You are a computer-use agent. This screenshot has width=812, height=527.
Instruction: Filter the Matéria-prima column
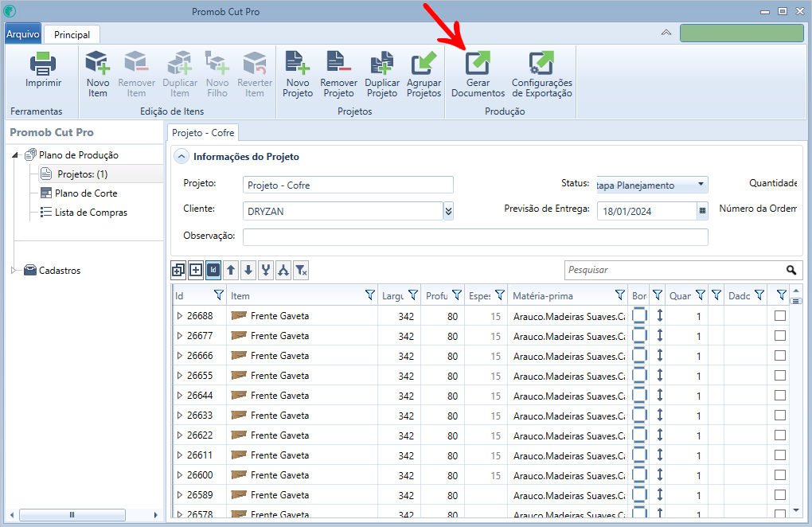619,295
